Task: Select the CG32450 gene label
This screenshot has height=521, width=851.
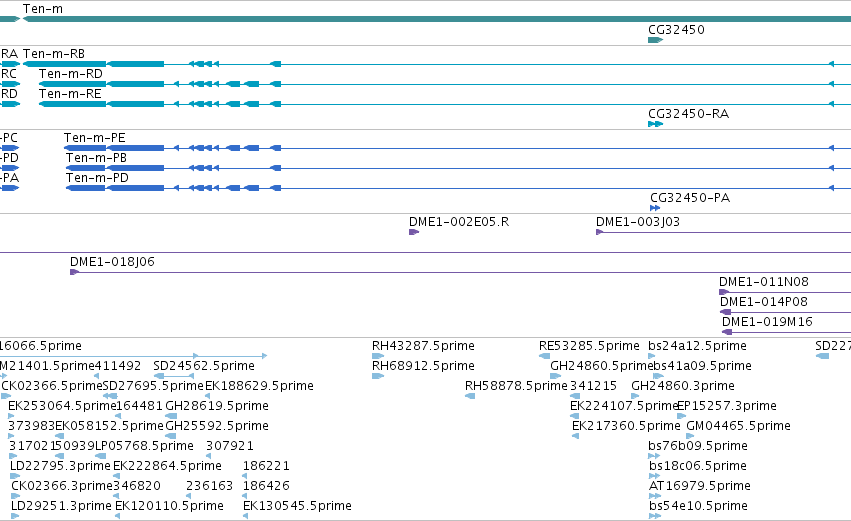Action: pos(676,29)
